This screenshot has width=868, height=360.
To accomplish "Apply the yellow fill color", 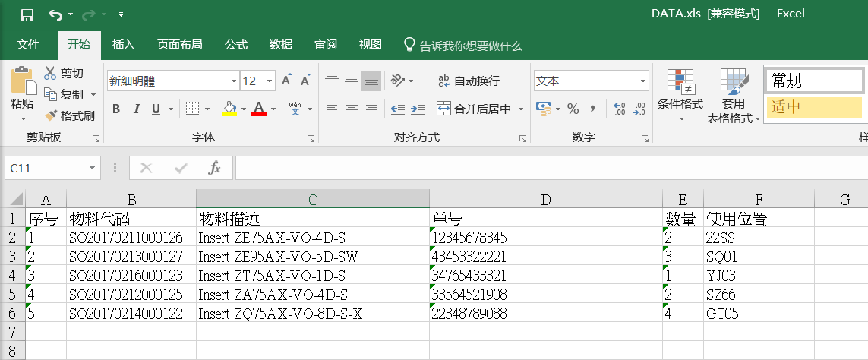I will pyautogui.click(x=229, y=109).
